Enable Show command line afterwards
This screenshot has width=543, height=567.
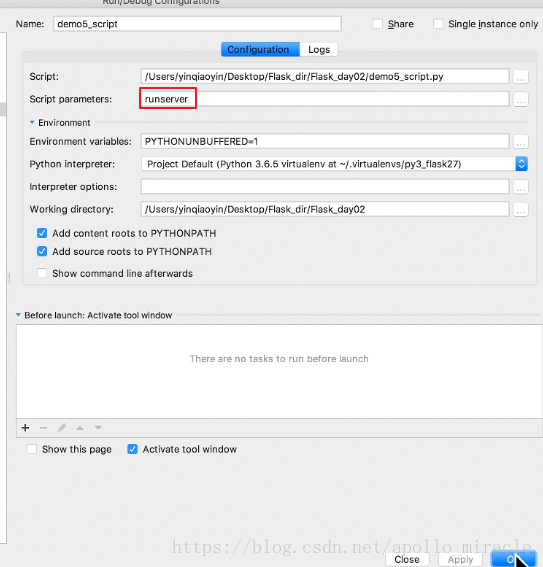click(x=42, y=273)
